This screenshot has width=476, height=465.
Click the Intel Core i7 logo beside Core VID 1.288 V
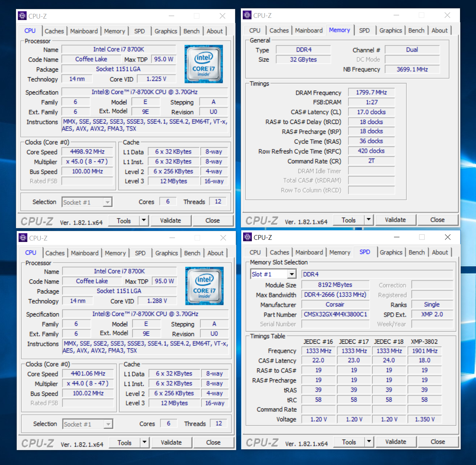coord(204,286)
